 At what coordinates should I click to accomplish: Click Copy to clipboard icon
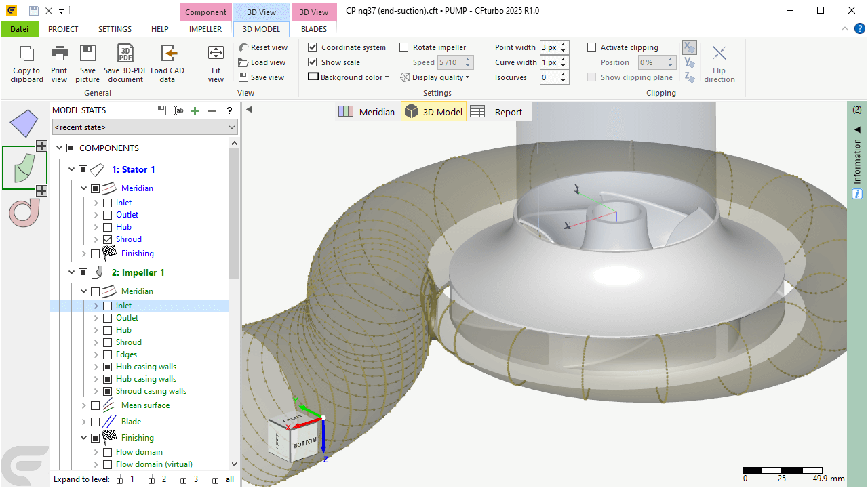[x=27, y=54]
